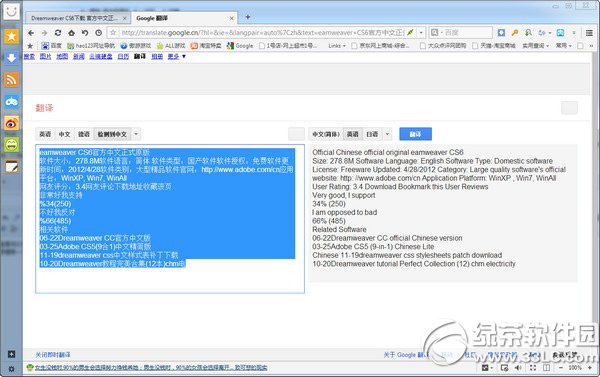Open the downloads arrow in sidebar
This screenshot has height=377, width=600.
pyautogui.click(x=11, y=58)
